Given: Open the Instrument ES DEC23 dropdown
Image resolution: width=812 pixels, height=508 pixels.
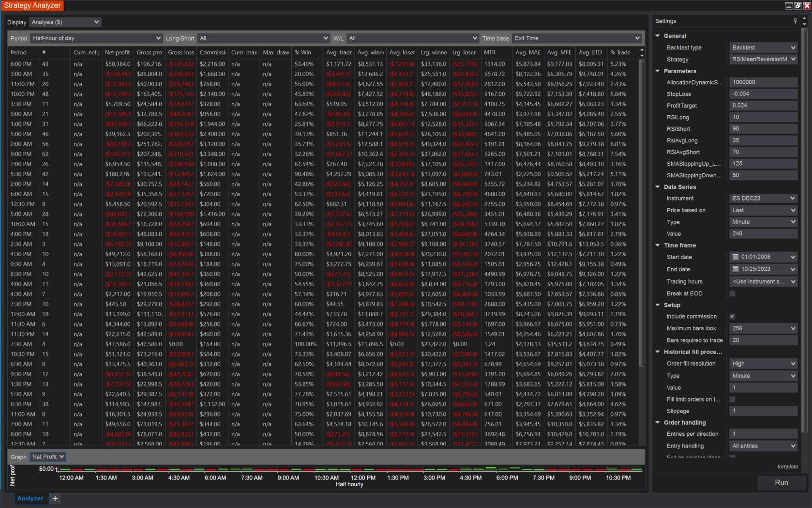Looking at the screenshot, I should 764,199.
